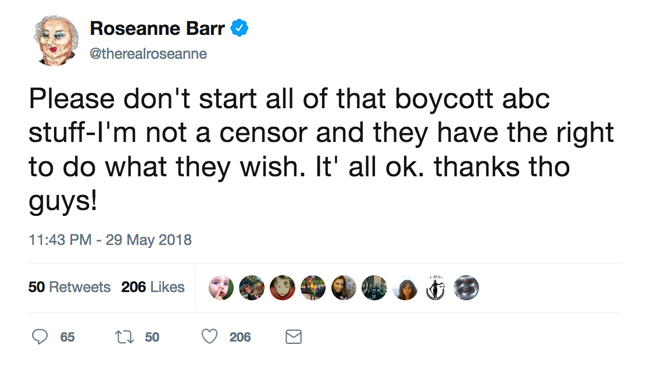Click the reply speech bubble icon
Viewport: 650px width, 366px height.
point(40,337)
